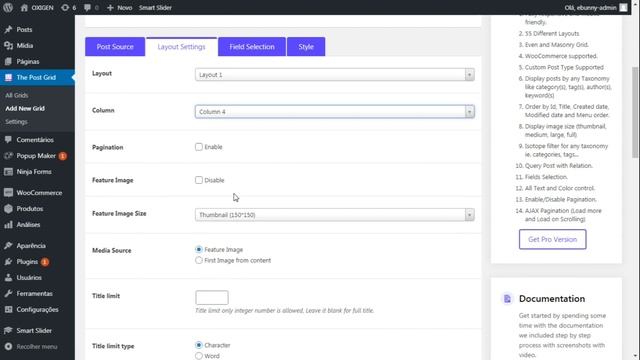Enable the Pagination checkbox
Viewport: 640px width, 360px height.
point(199,147)
